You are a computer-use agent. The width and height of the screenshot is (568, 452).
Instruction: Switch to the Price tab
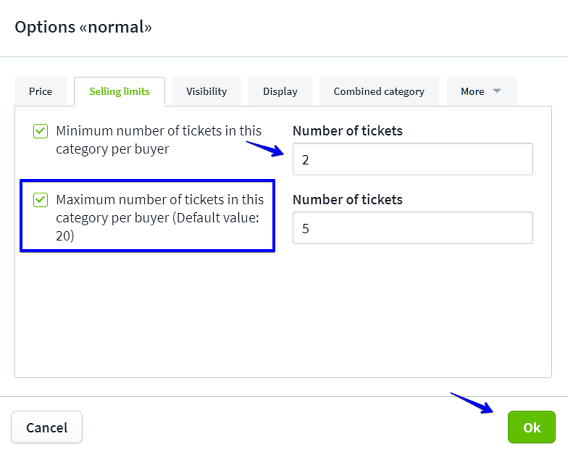click(41, 91)
